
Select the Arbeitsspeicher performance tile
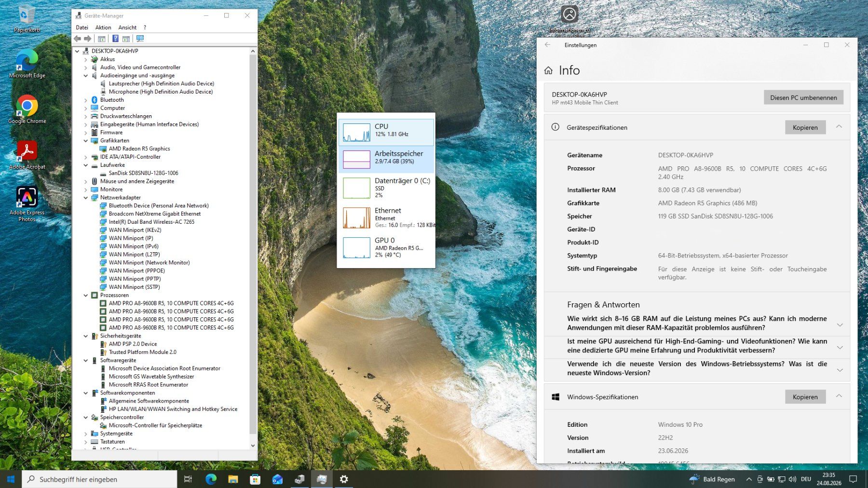(386, 160)
